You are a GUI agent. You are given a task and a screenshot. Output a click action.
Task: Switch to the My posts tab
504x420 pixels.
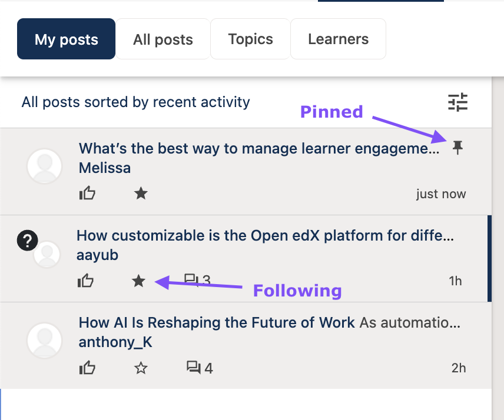pyautogui.click(x=66, y=39)
